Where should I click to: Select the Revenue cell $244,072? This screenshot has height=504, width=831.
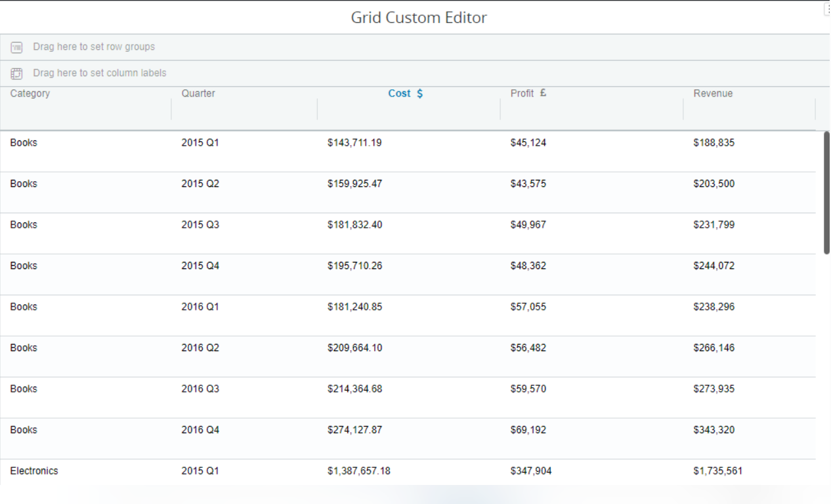[714, 266]
